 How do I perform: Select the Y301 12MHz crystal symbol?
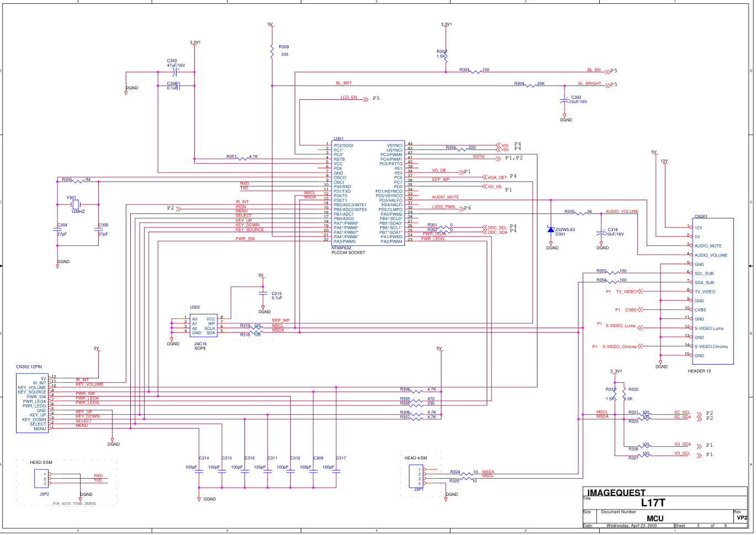click(76, 204)
